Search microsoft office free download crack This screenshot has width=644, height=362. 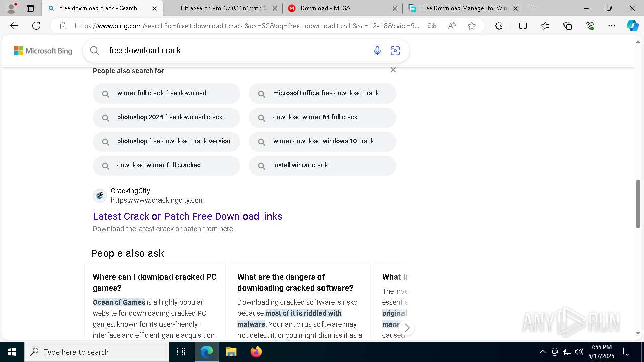pyautogui.click(x=323, y=93)
